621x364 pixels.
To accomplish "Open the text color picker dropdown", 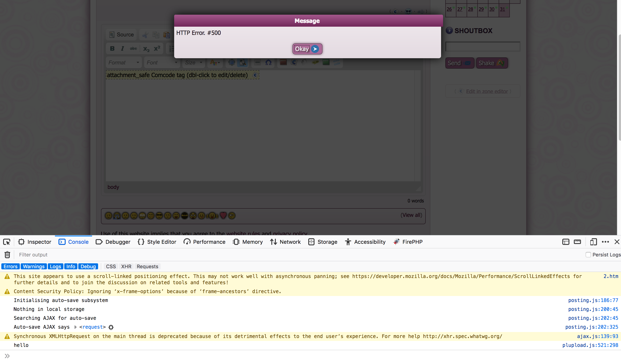I will (215, 62).
